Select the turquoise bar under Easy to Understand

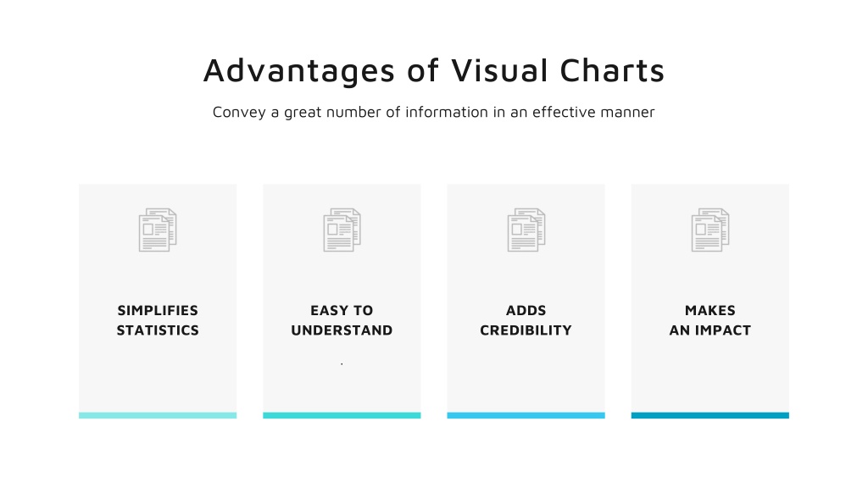point(342,415)
